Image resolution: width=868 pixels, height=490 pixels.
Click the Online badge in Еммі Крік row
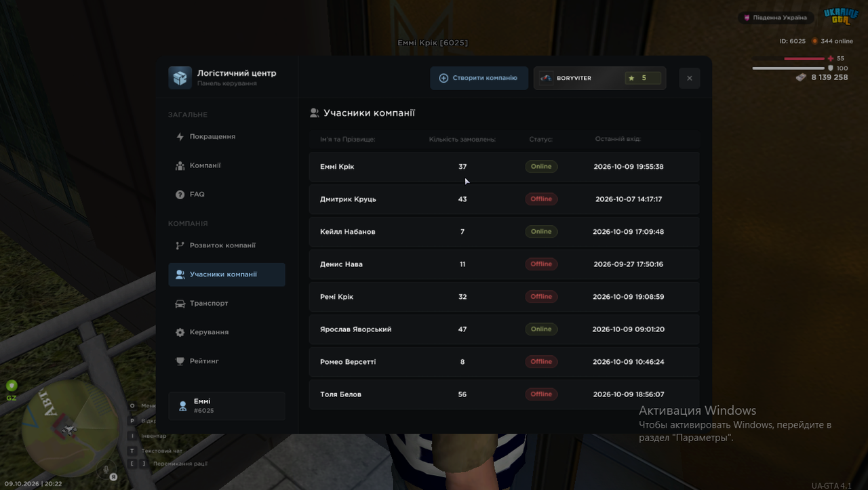pos(541,167)
